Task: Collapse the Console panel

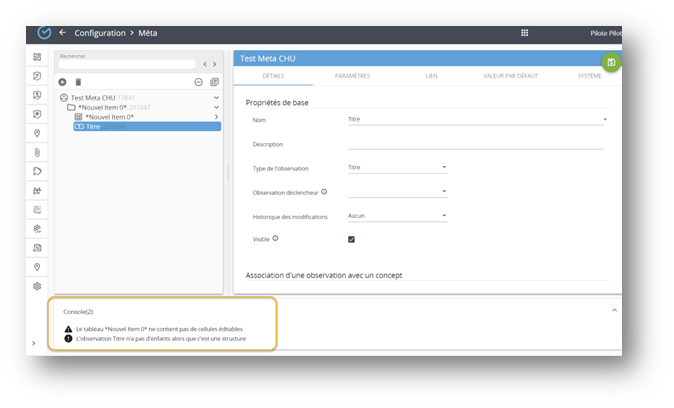Action: [x=613, y=311]
